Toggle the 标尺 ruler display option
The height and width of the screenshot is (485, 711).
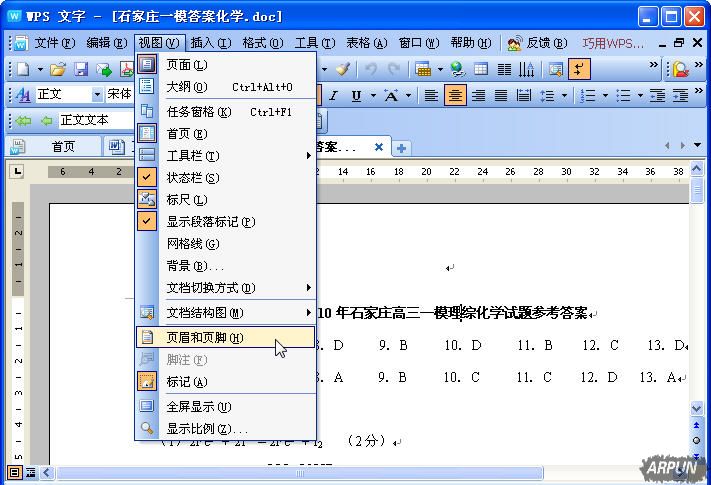coord(186,200)
